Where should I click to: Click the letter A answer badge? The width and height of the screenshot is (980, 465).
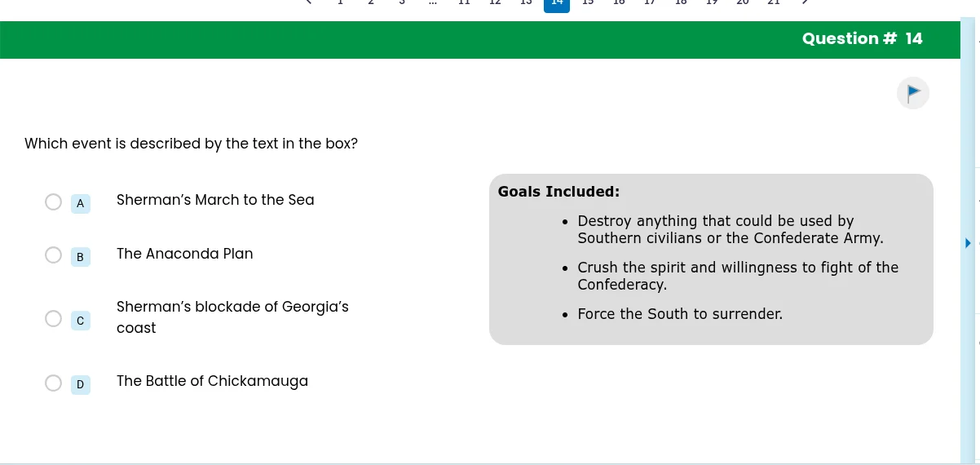point(80,203)
